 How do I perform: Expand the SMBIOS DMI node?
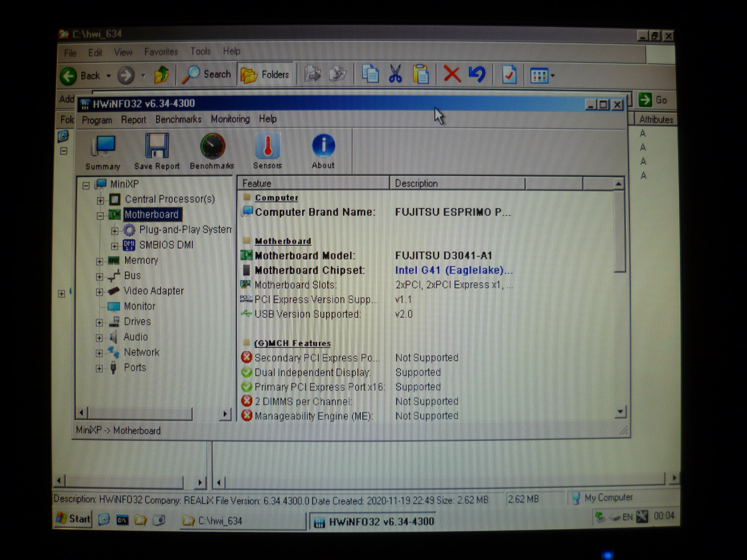tap(114, 246)
